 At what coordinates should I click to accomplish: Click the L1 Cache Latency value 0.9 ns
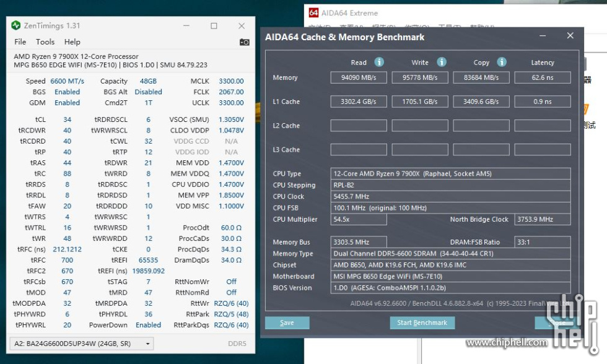543,102
